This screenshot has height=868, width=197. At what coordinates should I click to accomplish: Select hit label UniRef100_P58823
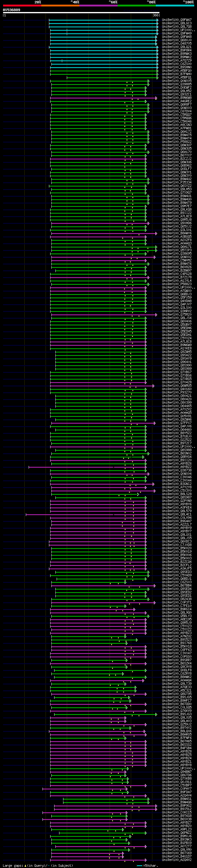(x=177, y=285)
